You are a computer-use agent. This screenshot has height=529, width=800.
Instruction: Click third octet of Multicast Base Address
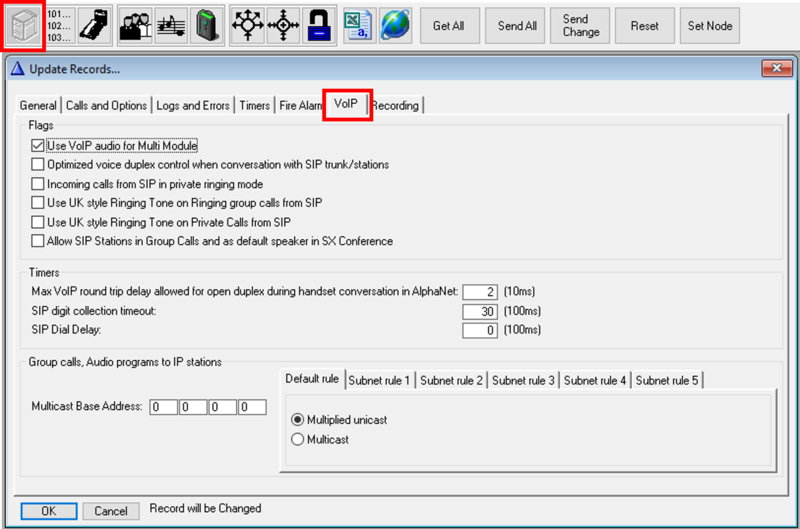click(222, 407)
